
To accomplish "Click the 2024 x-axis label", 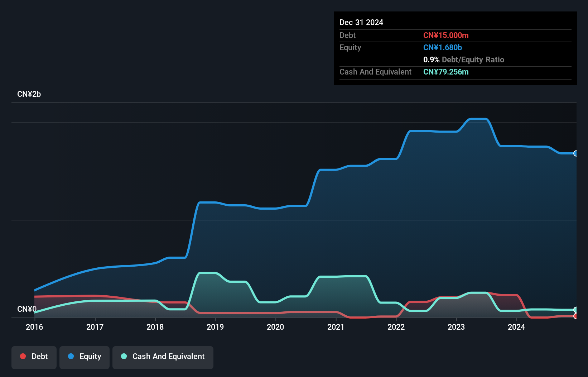I will tap(516, 327).
